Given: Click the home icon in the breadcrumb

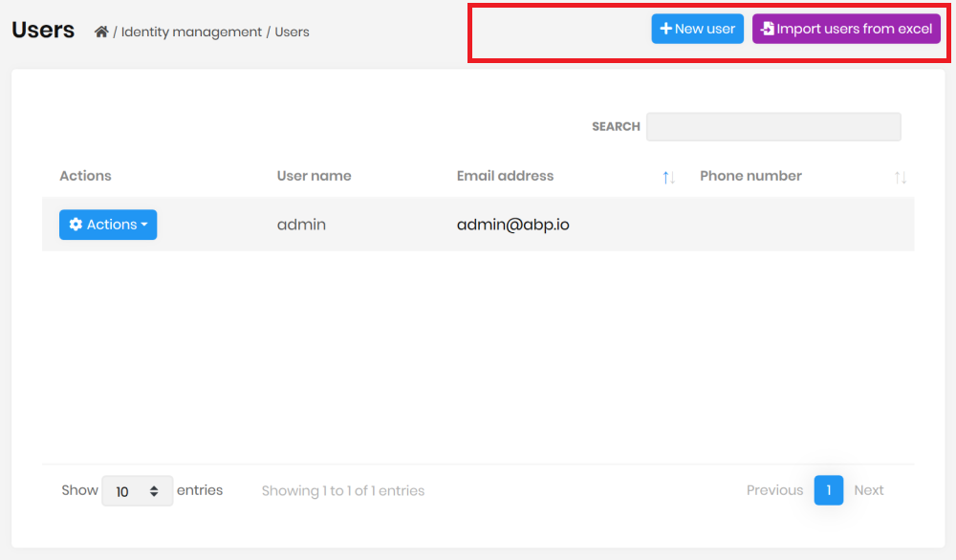Looking at the screenshot, I should tap(100, 31).
